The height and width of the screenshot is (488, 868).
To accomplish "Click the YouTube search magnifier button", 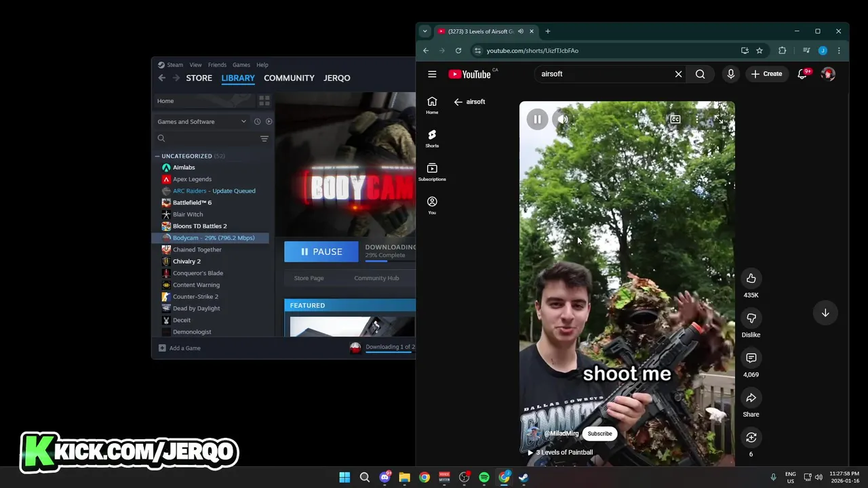I will (x=700, y=74).
